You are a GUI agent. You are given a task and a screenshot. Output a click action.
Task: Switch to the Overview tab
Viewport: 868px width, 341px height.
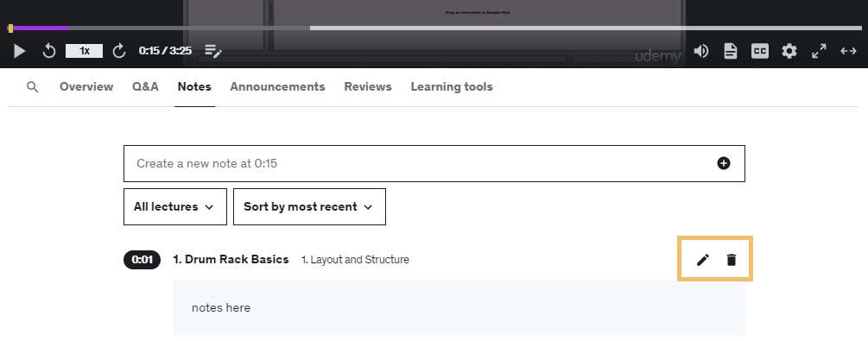pyautogui.click(x=86, y=87)
